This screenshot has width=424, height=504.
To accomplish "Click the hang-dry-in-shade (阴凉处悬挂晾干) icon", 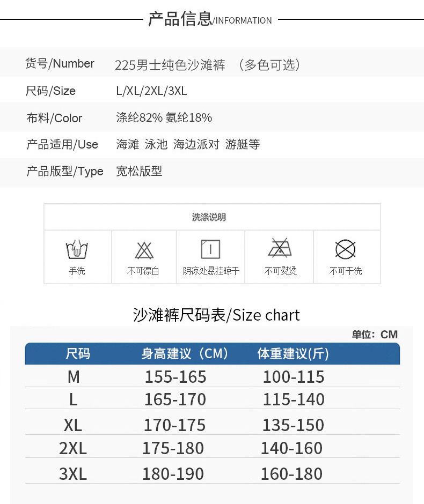I will (x=211, y=250).
